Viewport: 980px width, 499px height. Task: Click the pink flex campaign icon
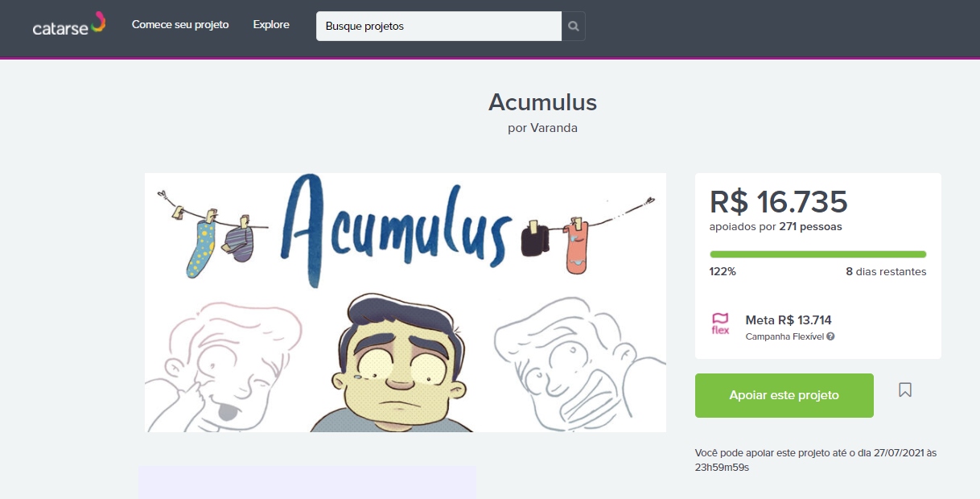tap(720, 324)
